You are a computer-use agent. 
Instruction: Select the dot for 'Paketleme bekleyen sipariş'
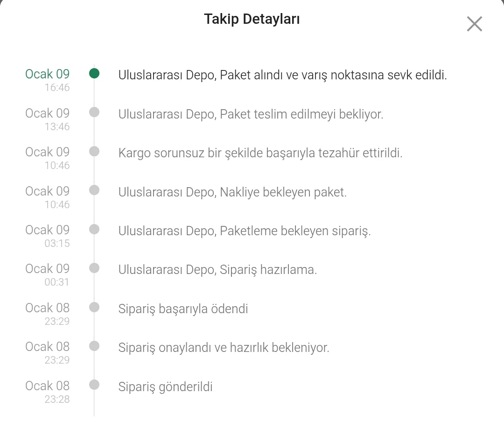click(x=94, y=229)
